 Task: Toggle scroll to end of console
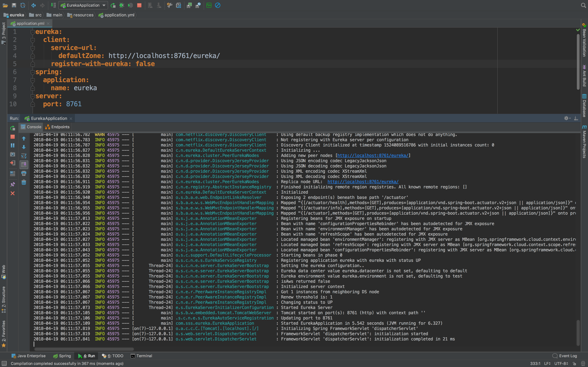[24, 165]
